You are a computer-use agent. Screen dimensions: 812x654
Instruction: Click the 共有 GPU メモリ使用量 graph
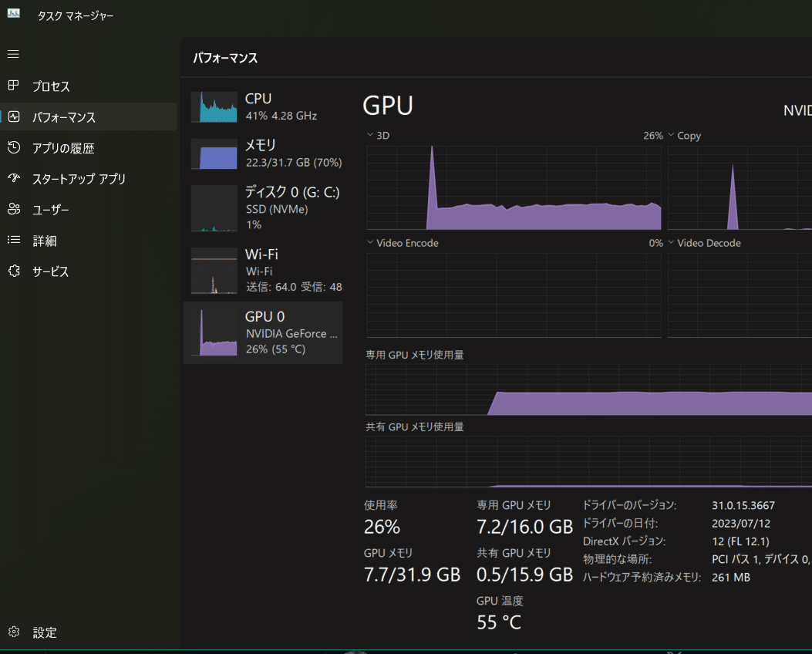point(588,461)
